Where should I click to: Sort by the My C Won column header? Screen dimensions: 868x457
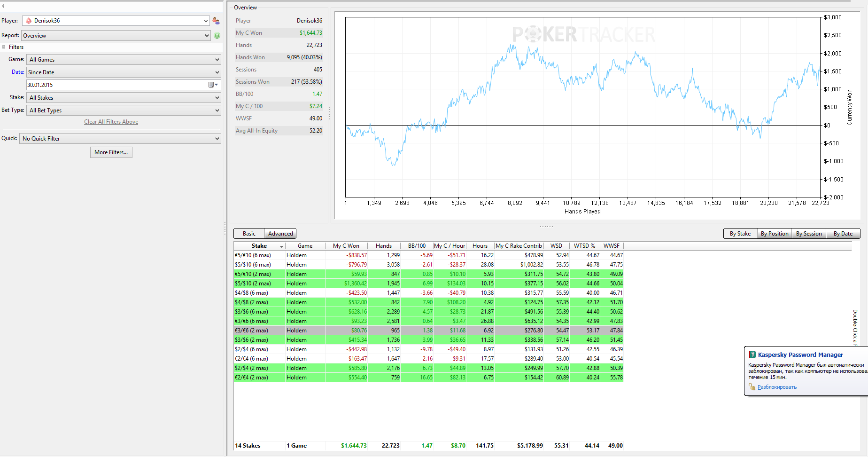coord(346,246)
